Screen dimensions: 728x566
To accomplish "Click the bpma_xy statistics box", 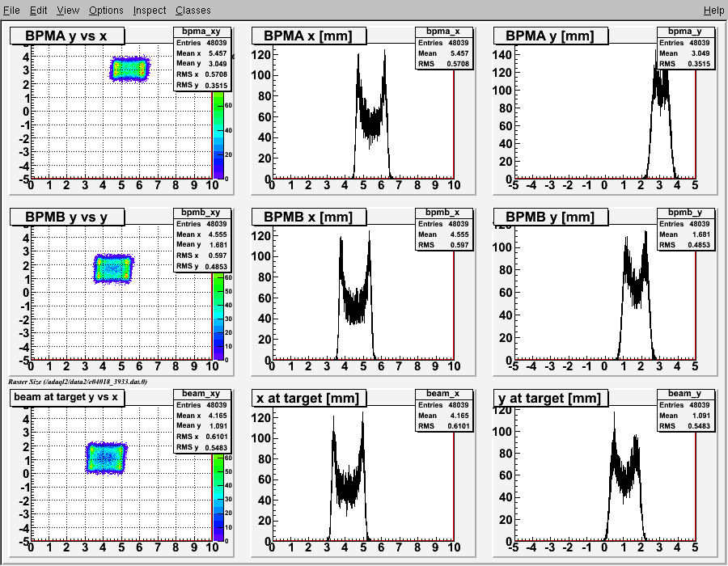I will click(202, 59).
